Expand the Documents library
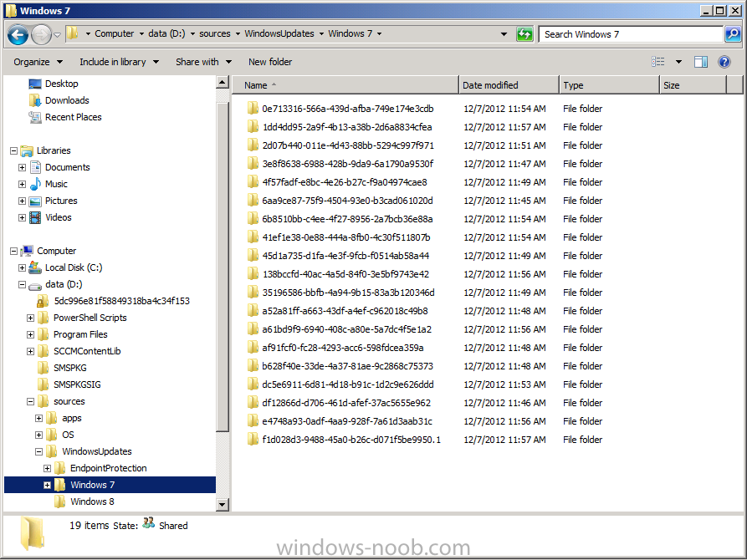This screenshot has height=560, width=747. [x=22, y=168]
